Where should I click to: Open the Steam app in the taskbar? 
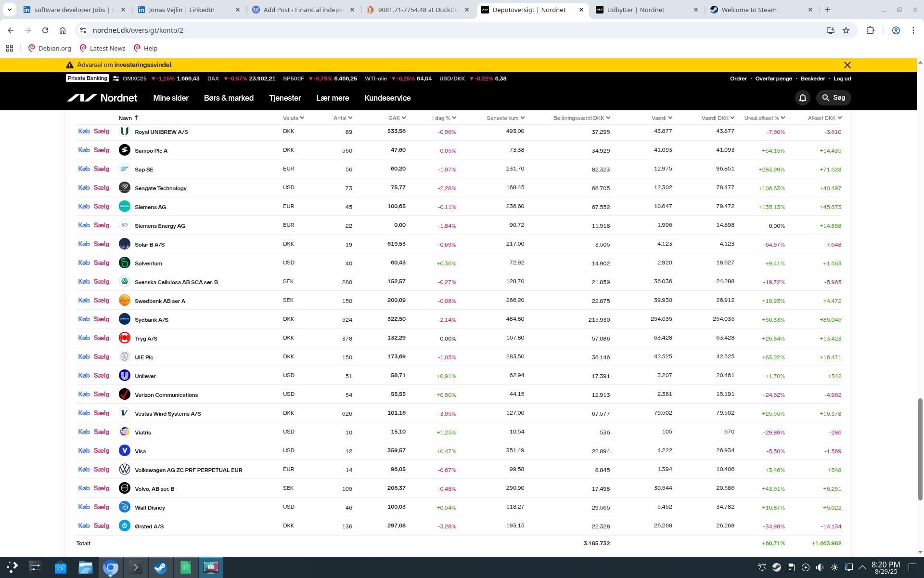tap(161, 567)
